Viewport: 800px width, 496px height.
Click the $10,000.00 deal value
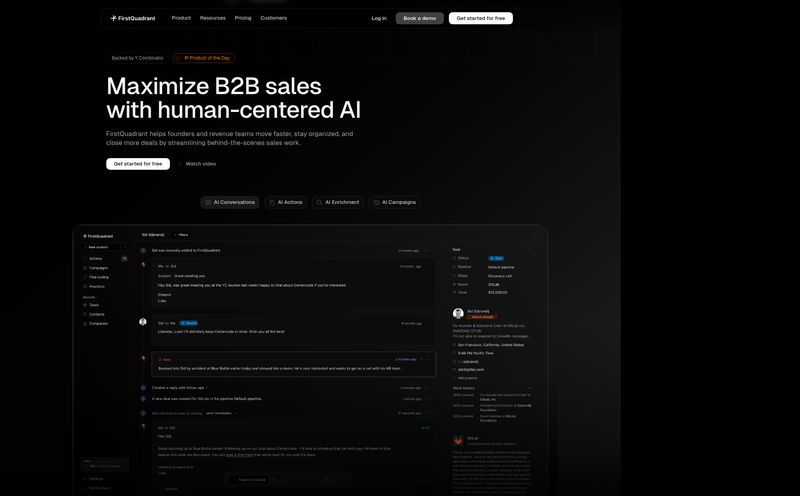pos(497,293)
